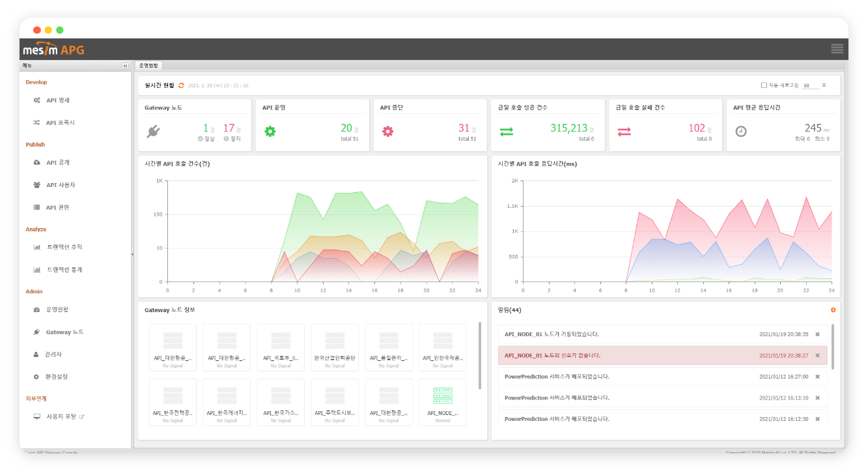The height and width of the screenshot is (475, 868).
Task: Click the clock icon for average response time
Action: pyautogui.click(x=741, y=131)
